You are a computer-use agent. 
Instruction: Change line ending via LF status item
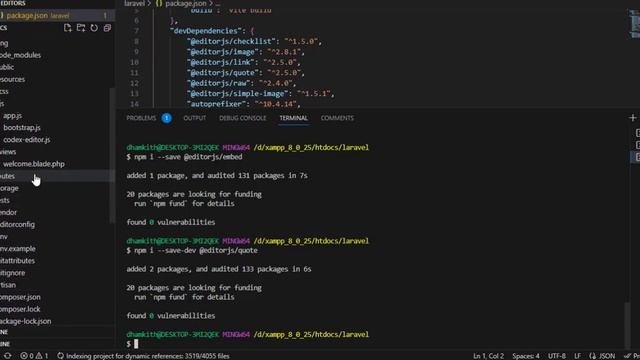(578, 356)
